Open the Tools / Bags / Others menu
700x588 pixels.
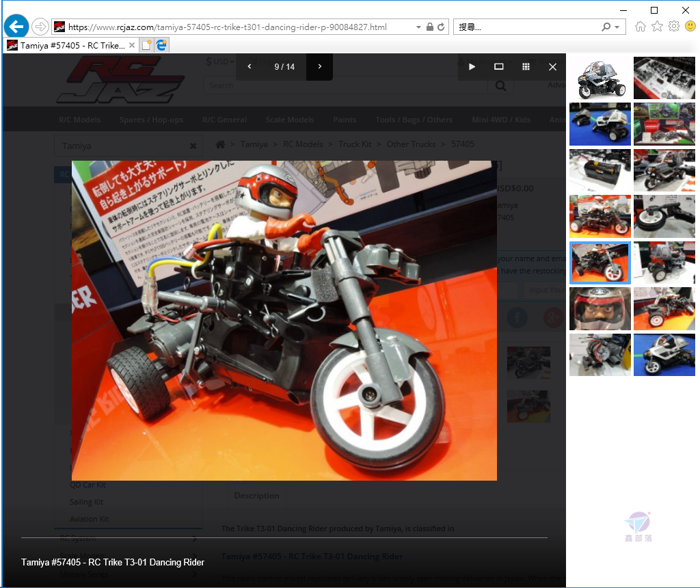pos(414,120)
